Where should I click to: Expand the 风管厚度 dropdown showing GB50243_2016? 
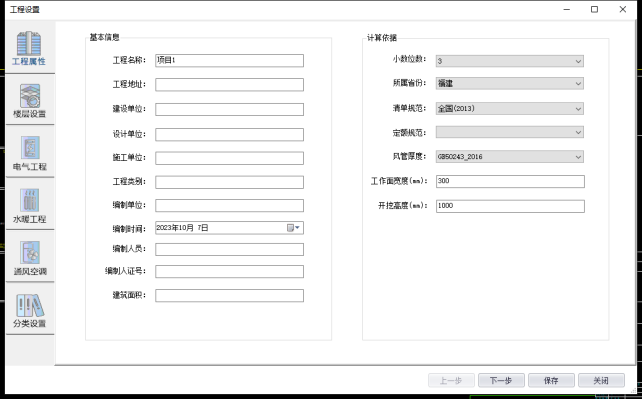(510, 157)
